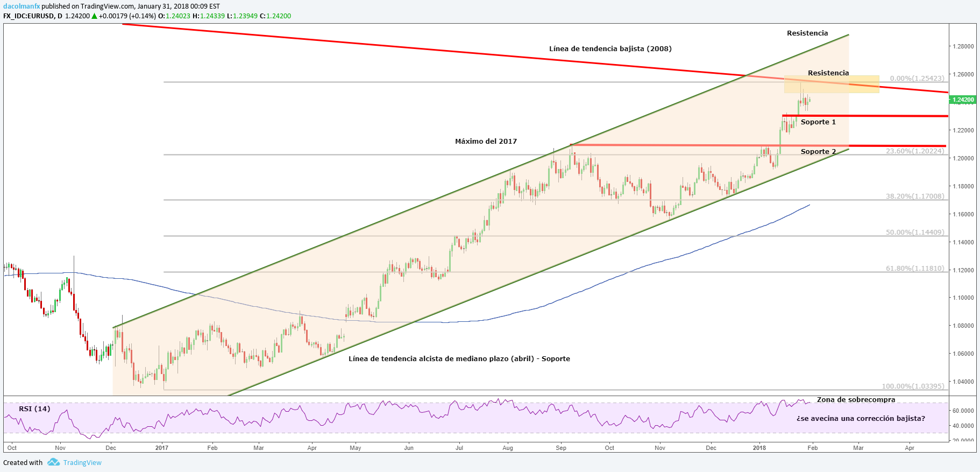980x472 pixels.
Task: Click the green up-arrow change indicator
Action: click(x=95, y=16)
